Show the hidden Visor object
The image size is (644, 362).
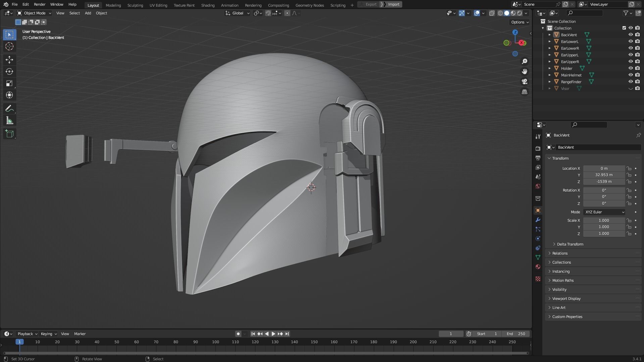[x=631, y=89]
